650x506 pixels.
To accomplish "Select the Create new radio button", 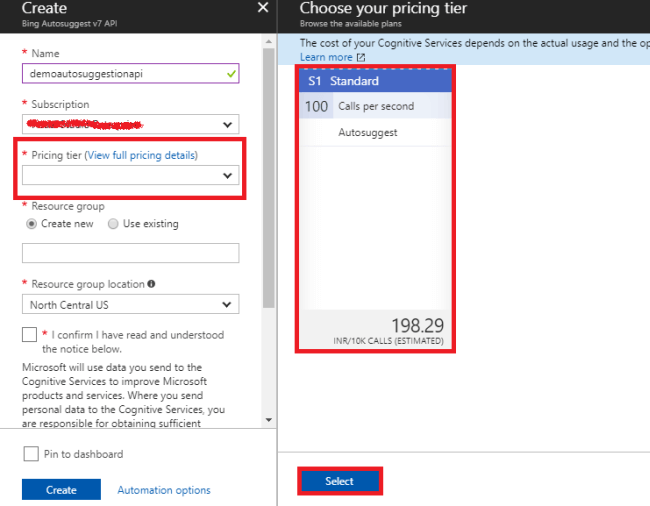I will (x=32, y=224).
